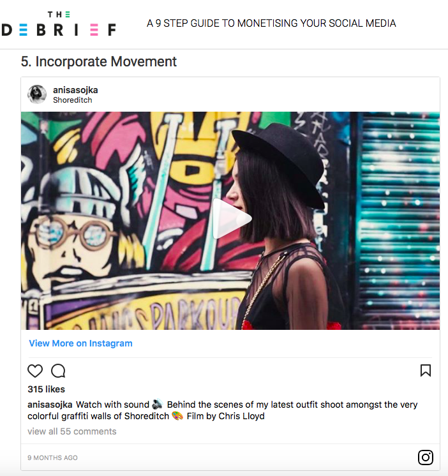Open anisasojka username in the caption
The width and height of the screenshot is (448, 476).
click(50, 405)
